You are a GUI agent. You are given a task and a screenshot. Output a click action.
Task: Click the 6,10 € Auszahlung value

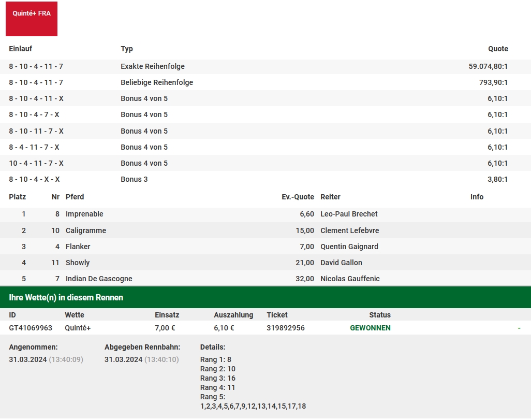click(x=224, y=328)
